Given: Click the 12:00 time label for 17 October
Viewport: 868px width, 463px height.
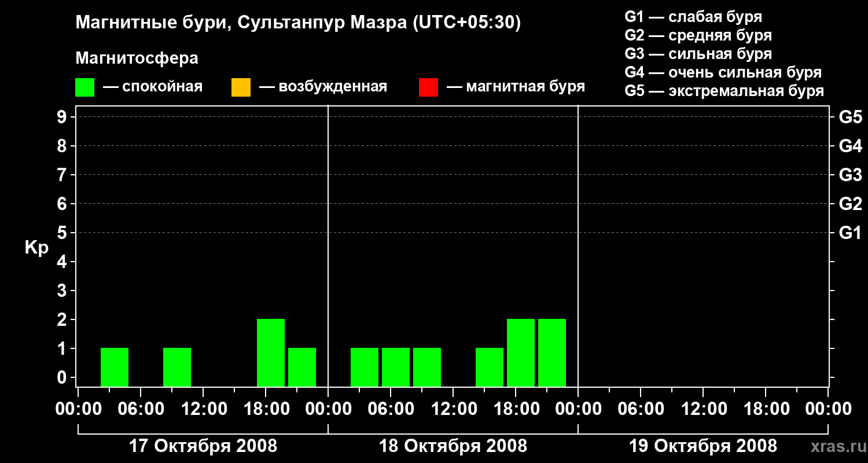Looking at the screenshot, I should point(203,409).
